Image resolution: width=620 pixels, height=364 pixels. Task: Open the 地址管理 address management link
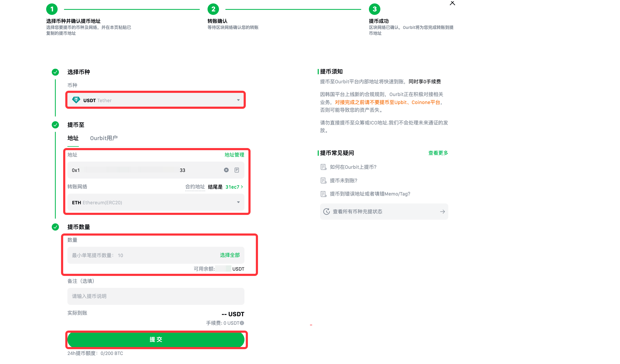coord(234,155)
